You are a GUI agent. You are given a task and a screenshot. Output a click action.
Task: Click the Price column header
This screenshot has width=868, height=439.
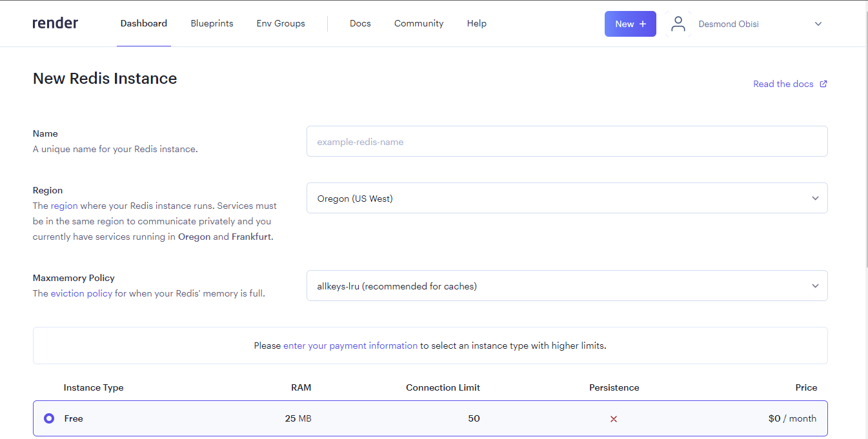806,387
